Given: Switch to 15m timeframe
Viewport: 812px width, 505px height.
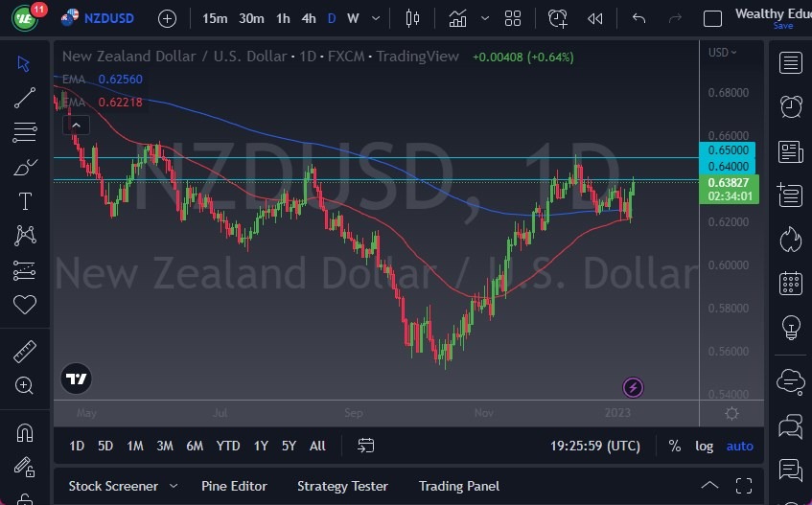Looking at the screenshot, I should coord(215,18).
